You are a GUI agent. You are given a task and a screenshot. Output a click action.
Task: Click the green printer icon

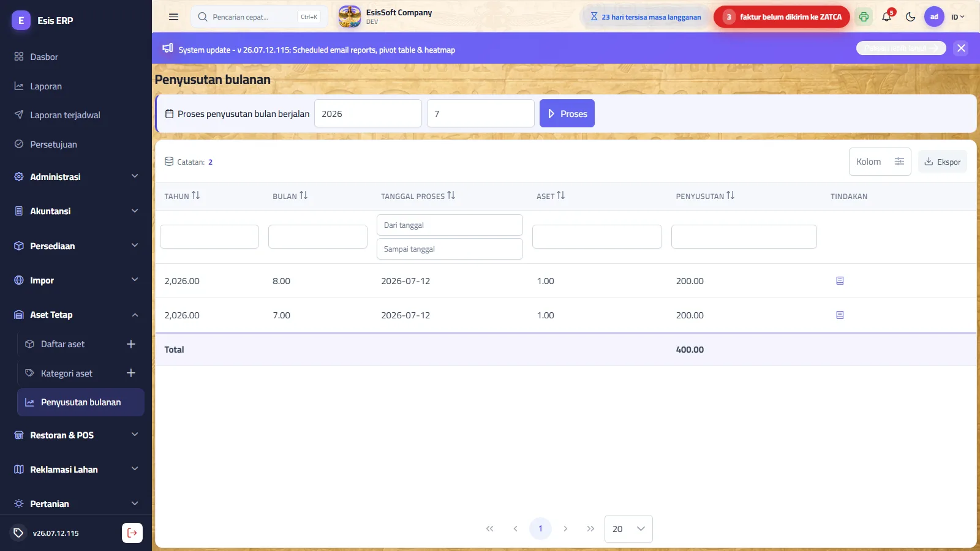tap(864, 17)
